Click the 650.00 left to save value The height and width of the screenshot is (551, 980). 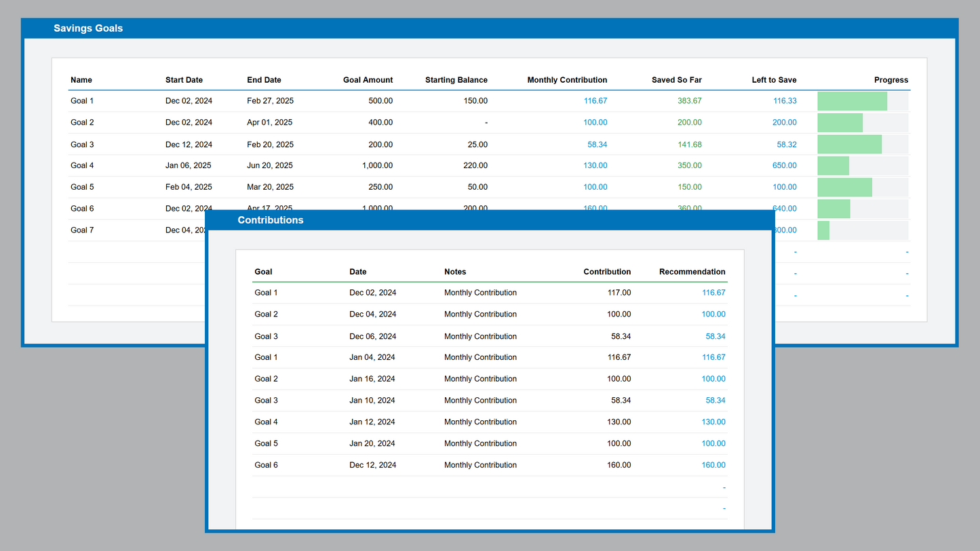(785, 165)
